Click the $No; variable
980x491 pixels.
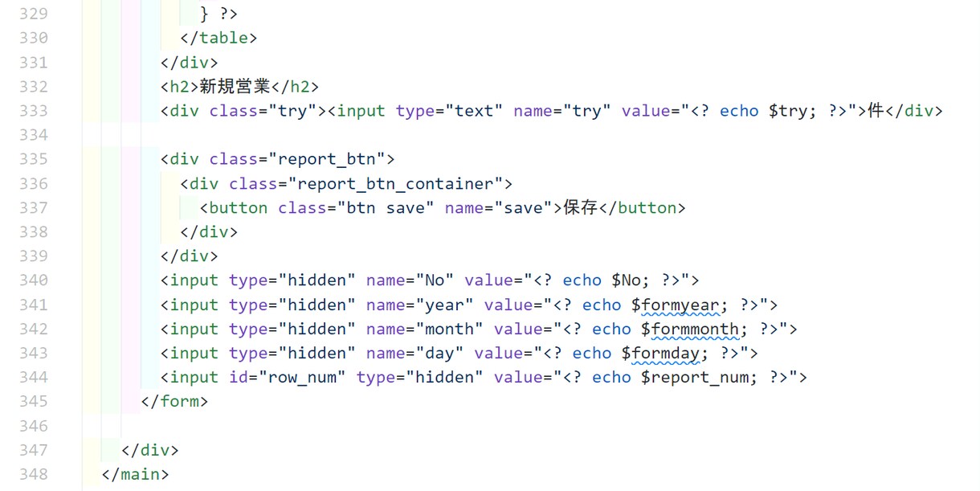632,280
